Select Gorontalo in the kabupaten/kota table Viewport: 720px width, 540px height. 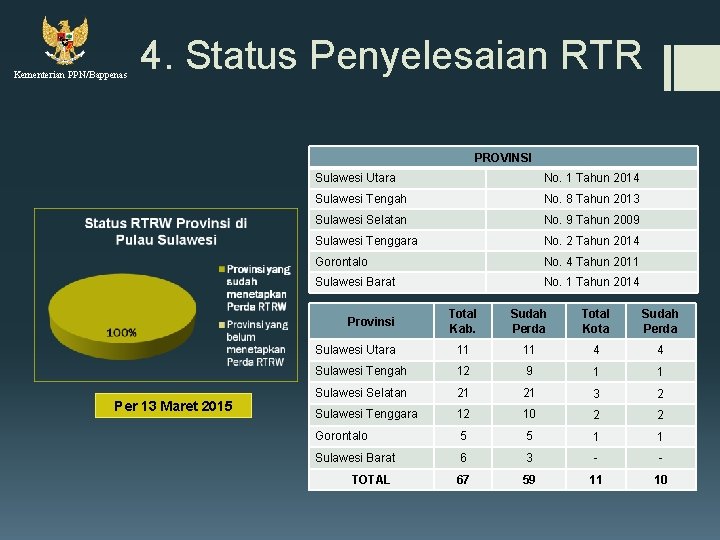pyautogui.click(x=341, y=436)
